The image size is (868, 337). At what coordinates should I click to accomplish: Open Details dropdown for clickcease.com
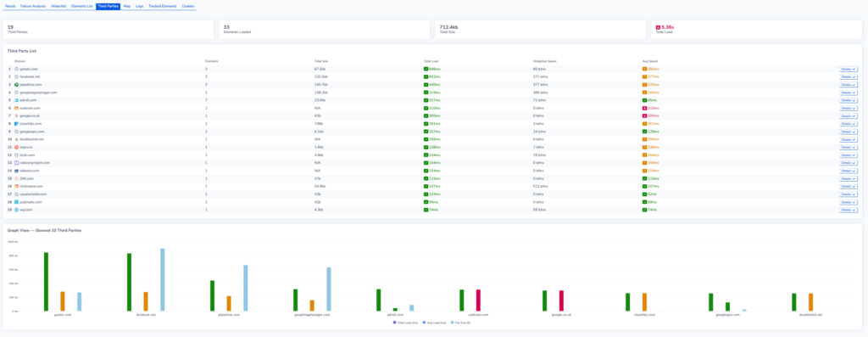coord(848,186)
